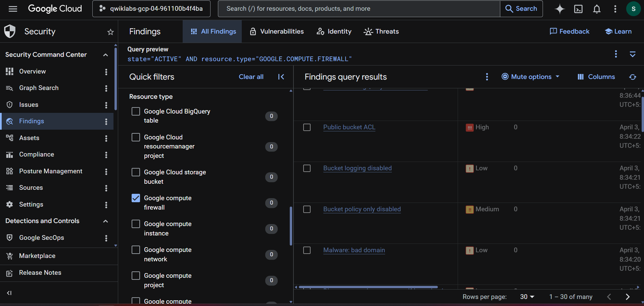Select the Public bucket ACL row checkbox
The image size is (644, 306).
pos(307,127)
